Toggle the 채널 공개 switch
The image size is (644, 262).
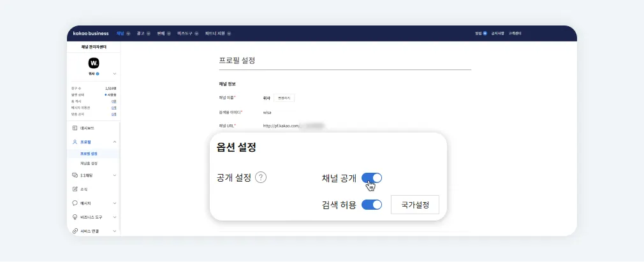[372, 178]
